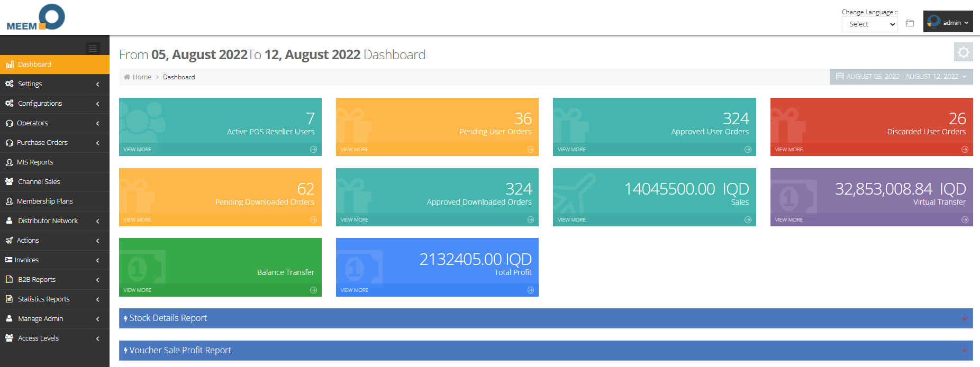Image resolution: width=980 pixels, height=367 pixels.
Task: Click arrow icon on Pending User Orders card
Action: [531, 150]
